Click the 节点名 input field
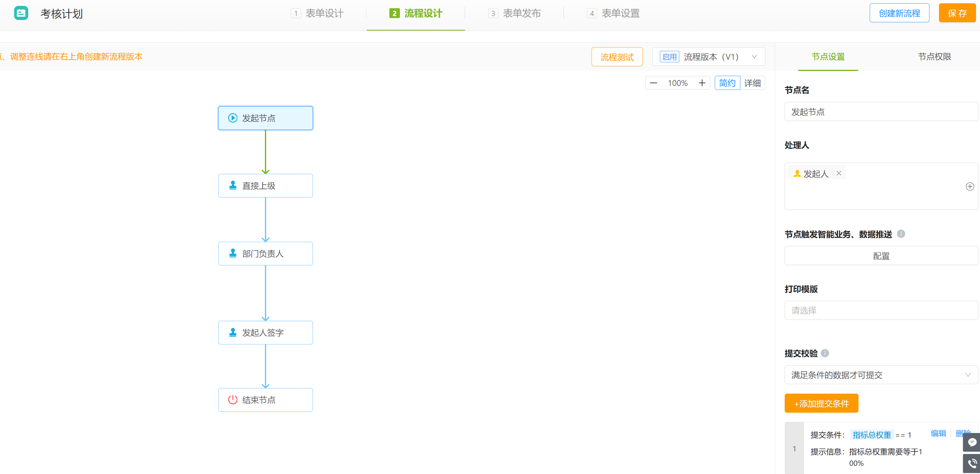The width and height of the screenshot is (980, 474). 881,112
